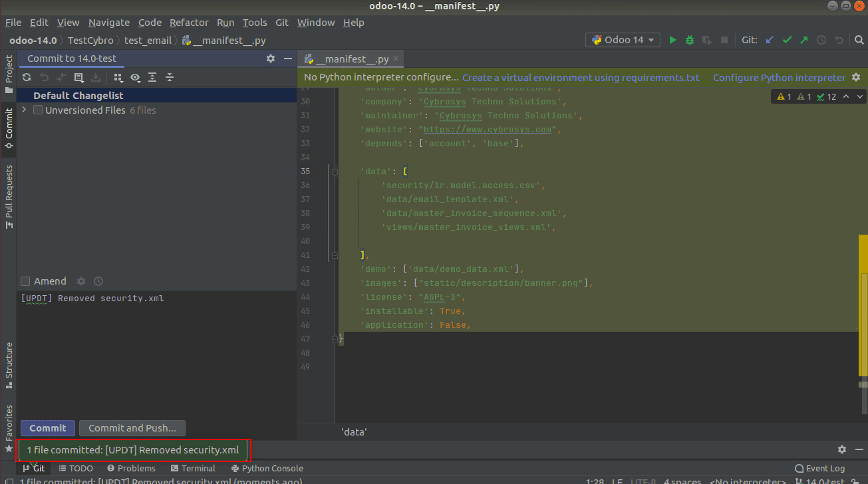Image resolution: width=868 pixels, height=484 pixels.
Task: Open the View Options eye icon
Action: tap(135, 77)
